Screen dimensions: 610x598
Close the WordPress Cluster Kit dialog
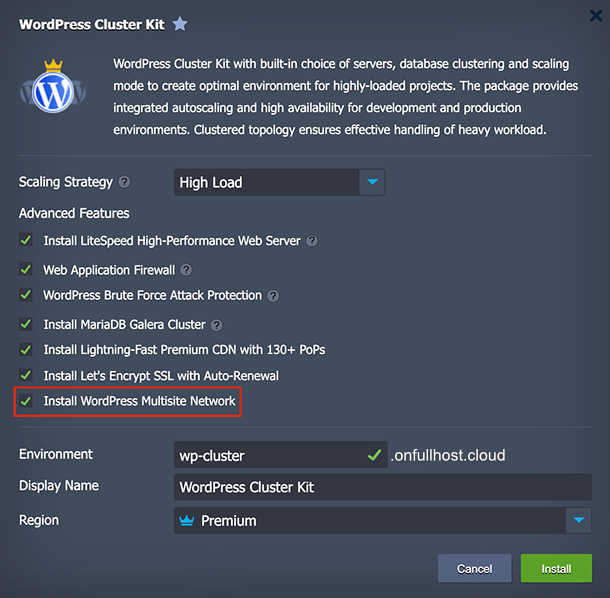tap(590, 16)
